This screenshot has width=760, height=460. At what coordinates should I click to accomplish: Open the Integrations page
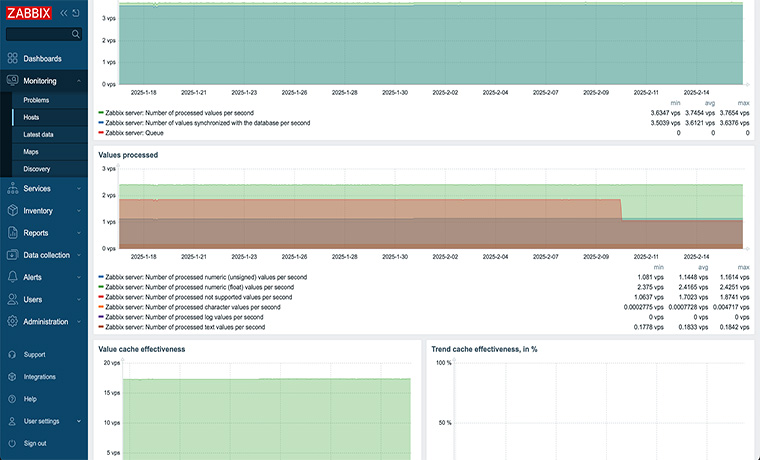pyautogui.click(x=39, y=377)
